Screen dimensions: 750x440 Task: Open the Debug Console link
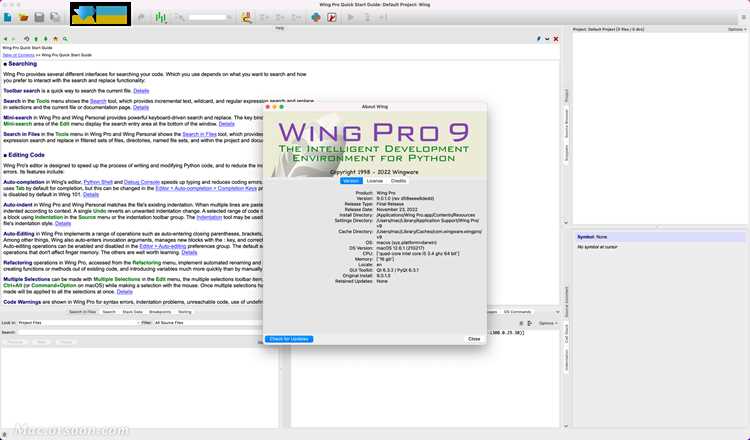point(142,182)
